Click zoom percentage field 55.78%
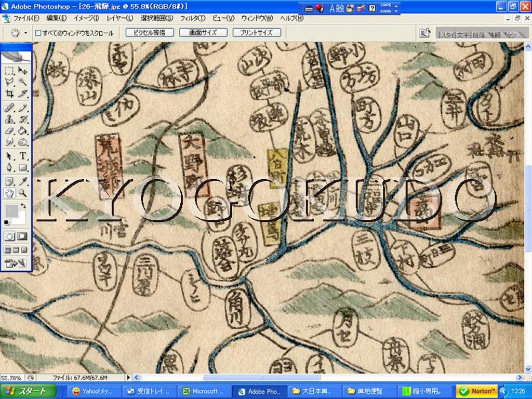Viewport: 532px width, 399px height. click(x=12, y=378)
